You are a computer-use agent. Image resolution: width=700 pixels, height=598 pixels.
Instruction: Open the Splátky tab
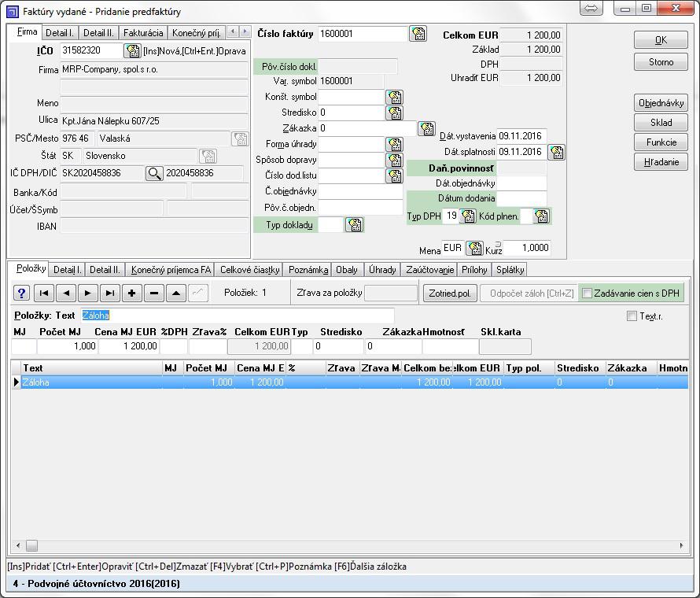tap(510, 270)
